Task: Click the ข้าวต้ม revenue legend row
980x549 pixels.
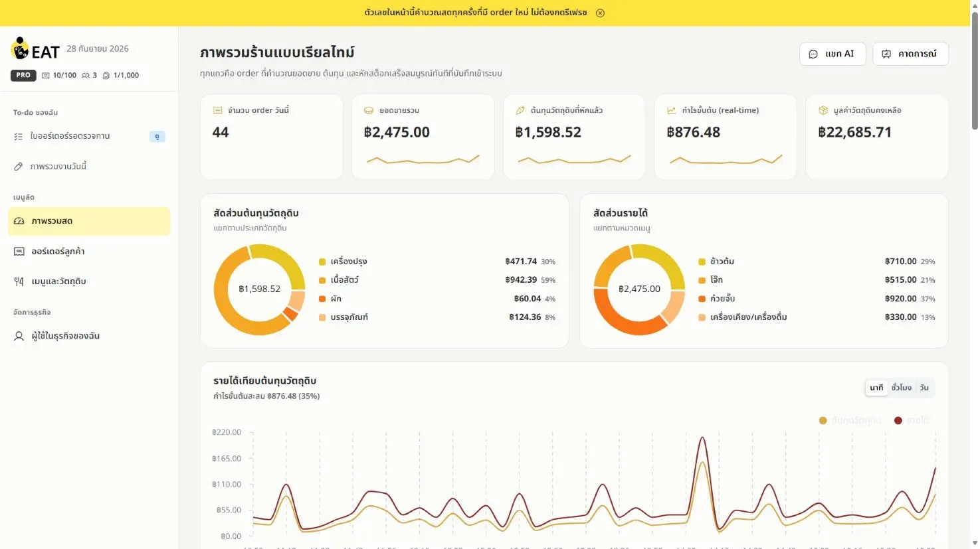Action: click(817, 262)
